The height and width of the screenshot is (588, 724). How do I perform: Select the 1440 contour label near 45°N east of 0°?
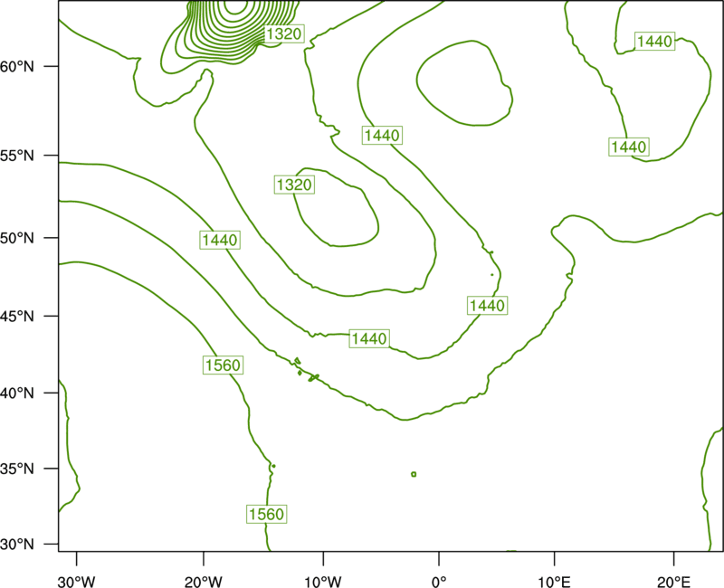(487, 306)
